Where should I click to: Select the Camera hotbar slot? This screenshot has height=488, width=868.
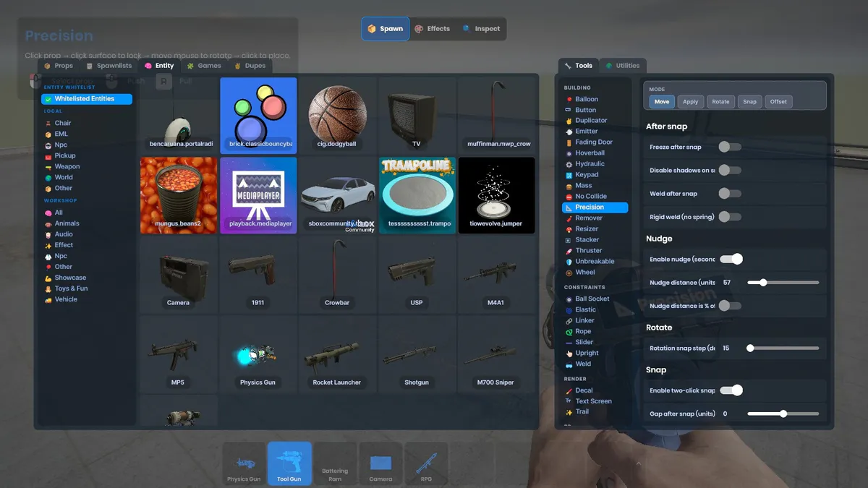pyautogui.click(x=380, y=463)
